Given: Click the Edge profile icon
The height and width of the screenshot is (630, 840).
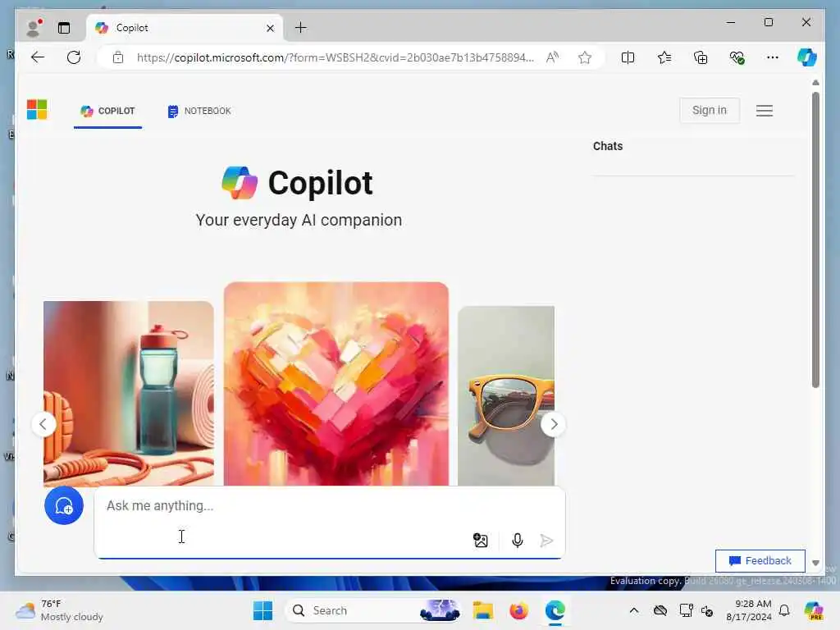Looking at the screenshot, I should (34, 28).
